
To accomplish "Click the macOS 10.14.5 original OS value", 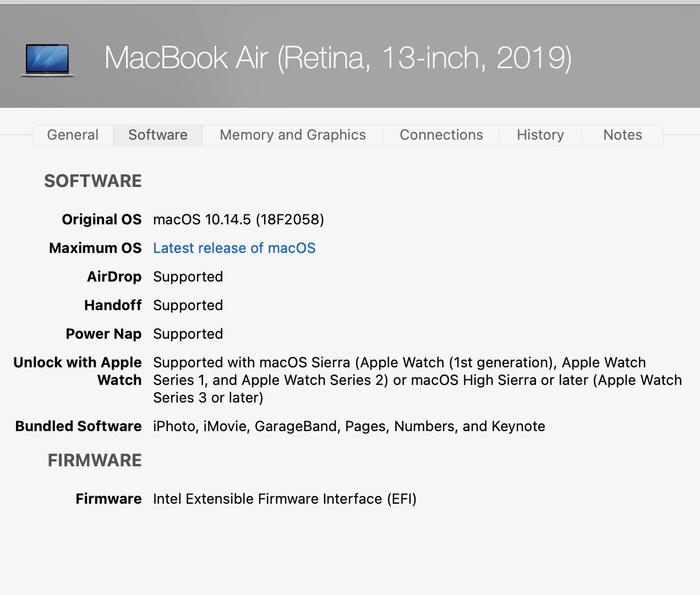I will [238, 219].
